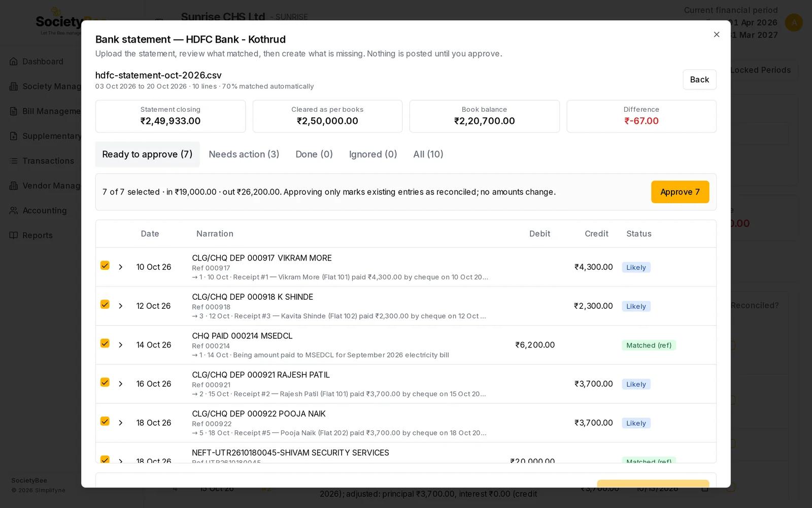Screen dimensions: 812x508
Task: Click the Book balance ₹2,20,700.00 card
Action: tap(485, 116)
